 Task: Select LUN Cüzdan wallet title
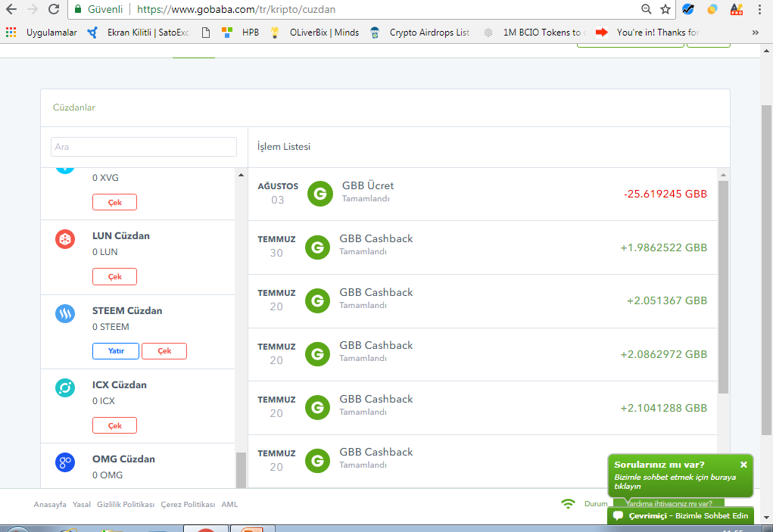[121, 236]
